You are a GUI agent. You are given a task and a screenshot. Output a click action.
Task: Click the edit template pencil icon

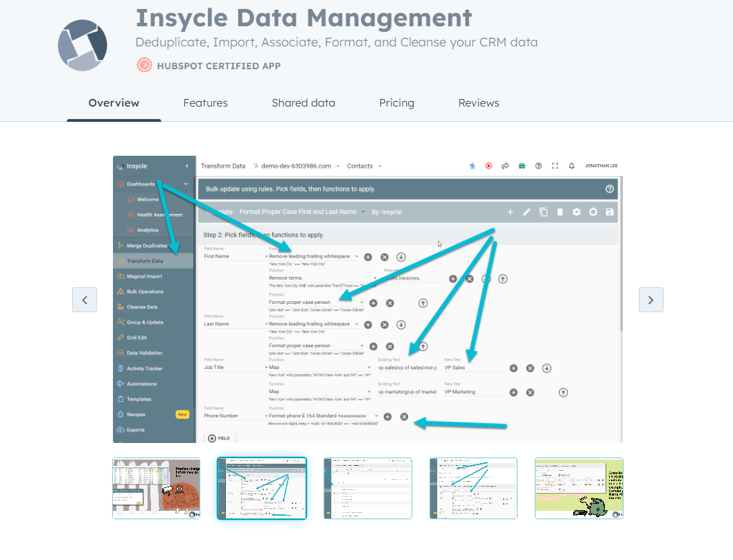pos(527,212)
